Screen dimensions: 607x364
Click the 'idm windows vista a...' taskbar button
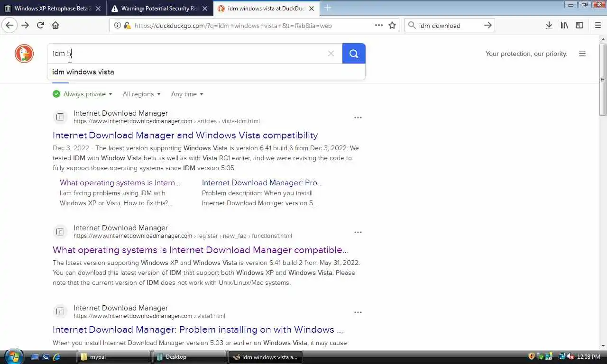(x=266, y=357)
